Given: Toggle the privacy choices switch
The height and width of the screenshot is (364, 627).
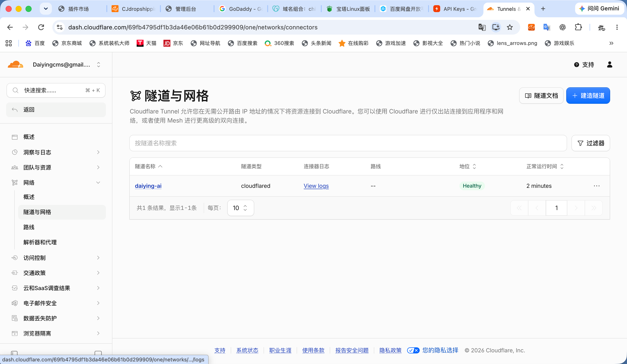Looking at the screenshot, I should click(413, 350).
